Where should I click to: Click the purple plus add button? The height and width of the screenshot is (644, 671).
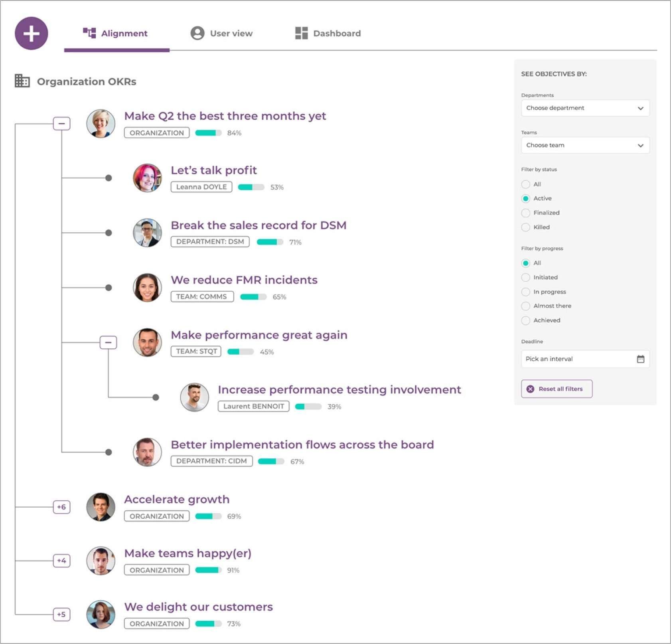point(31,34)
